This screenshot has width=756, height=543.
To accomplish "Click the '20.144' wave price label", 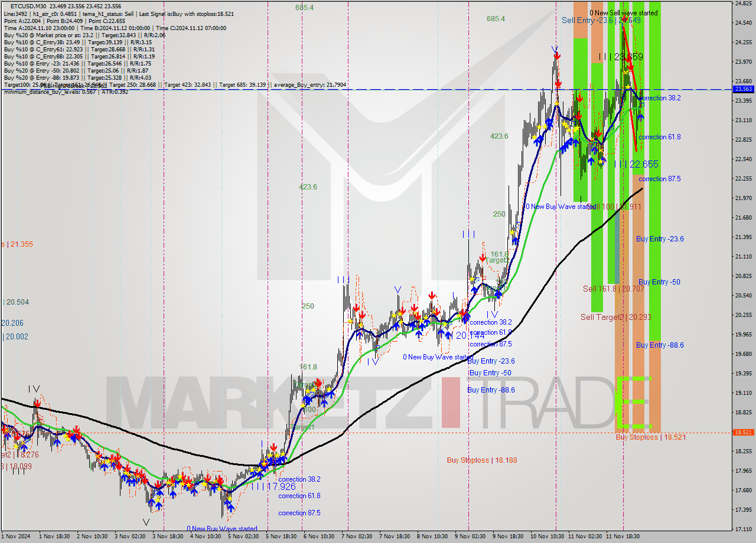I will (x=470, y=335).
